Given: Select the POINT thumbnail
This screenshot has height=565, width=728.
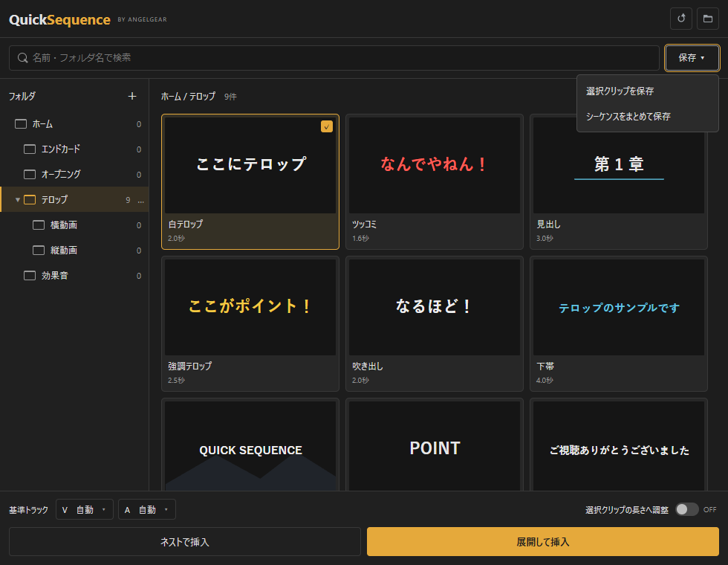Looking at the screenshot, I should (x=435, y=446).
